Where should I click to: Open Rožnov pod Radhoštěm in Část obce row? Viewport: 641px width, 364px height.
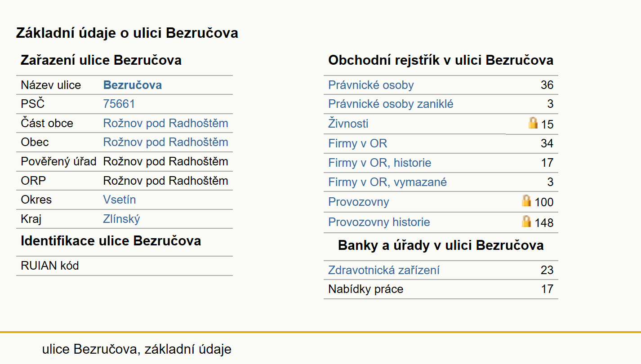[x=166, y=123]
